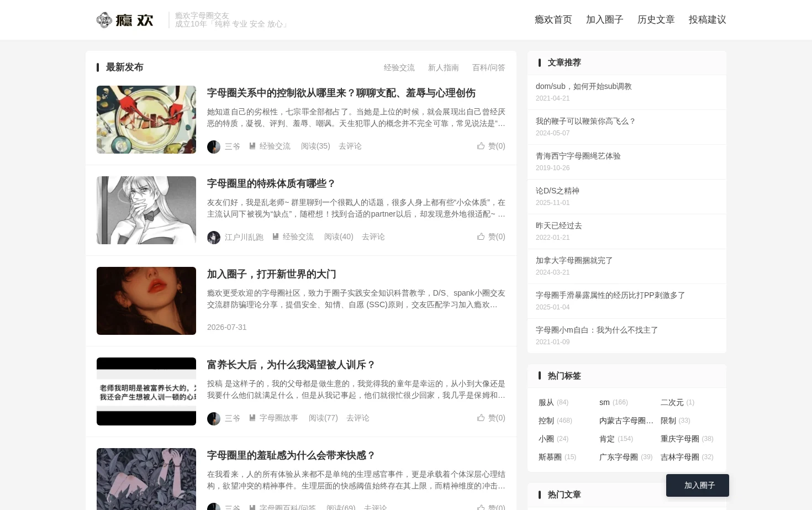Open thumbnail of 羞耻感 article
Screen dimensions: 812x510
point(146,479)
